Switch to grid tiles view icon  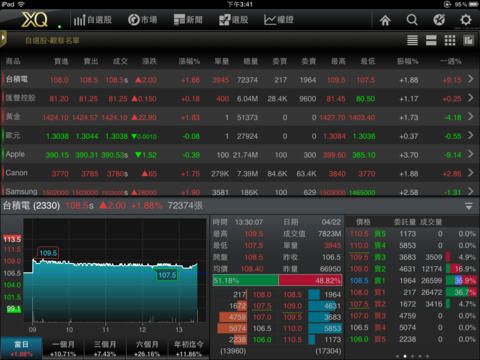coord(450,40)
